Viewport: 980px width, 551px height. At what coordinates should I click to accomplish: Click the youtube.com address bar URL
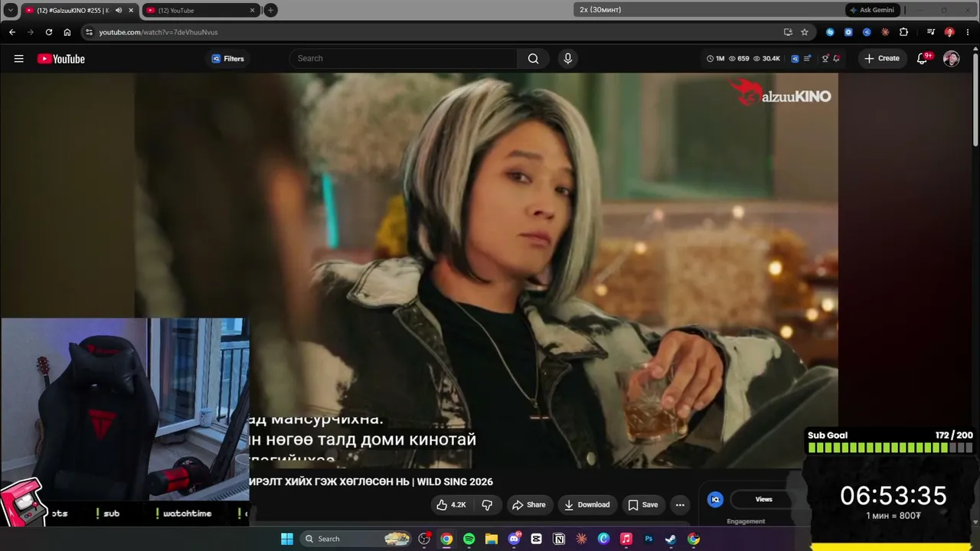tap(158, 32)
